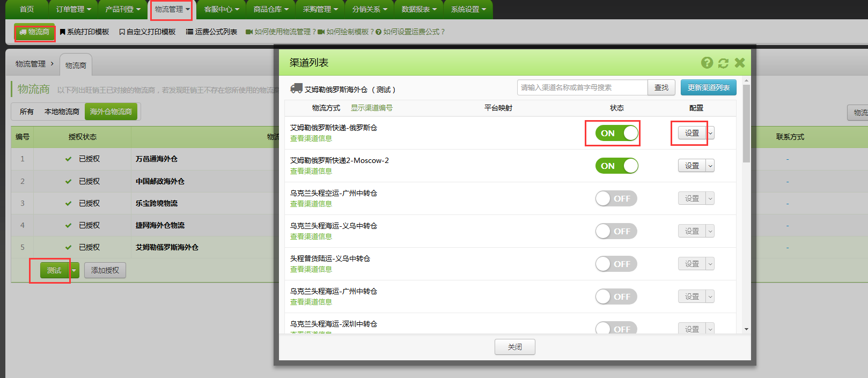Open the 如何绘制模板 video help link

[345, 32]
